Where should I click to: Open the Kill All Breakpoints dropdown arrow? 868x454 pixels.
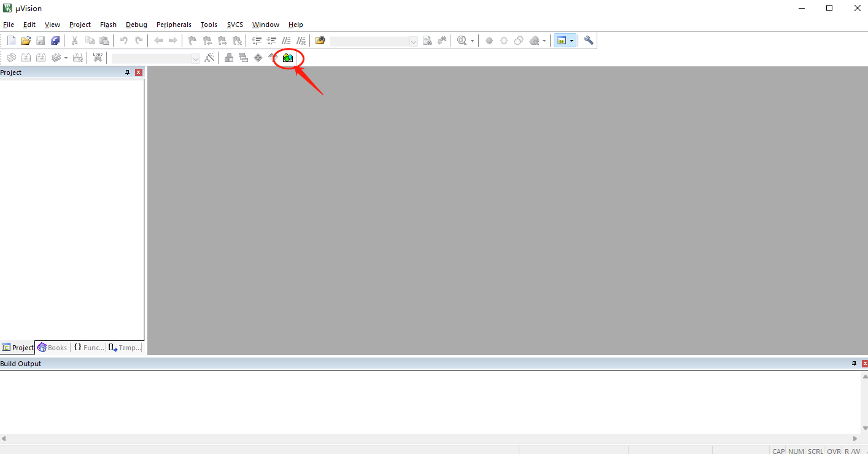(544, 41)
